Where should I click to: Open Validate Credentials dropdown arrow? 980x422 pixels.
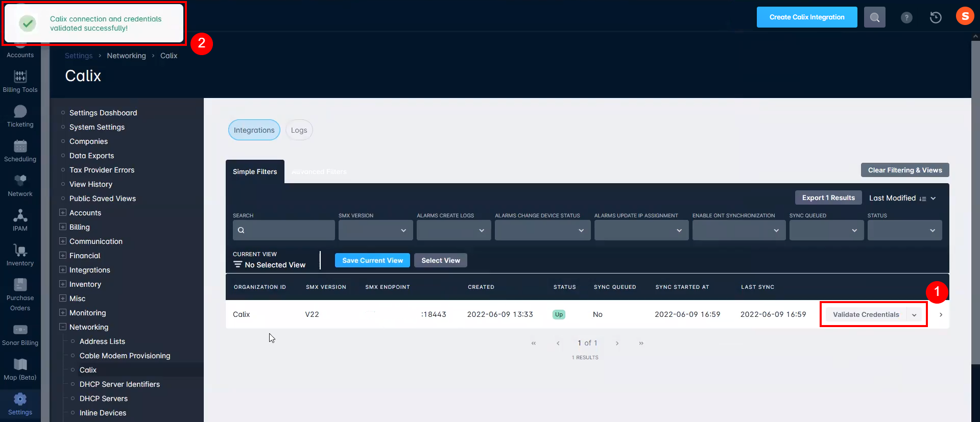tap(914, 315)
